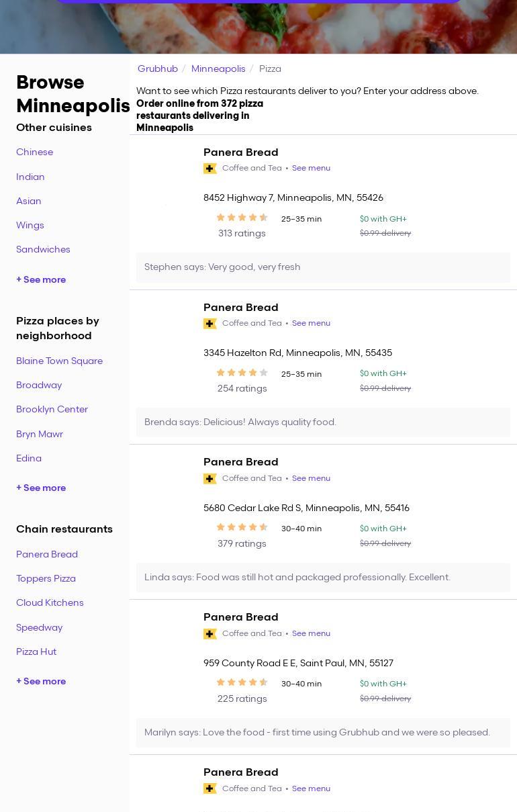Viewport: 517px width, 812px height.
Task: Click GH+ badge on the Highway 7 Panera listing
Action: pos(210,169)
